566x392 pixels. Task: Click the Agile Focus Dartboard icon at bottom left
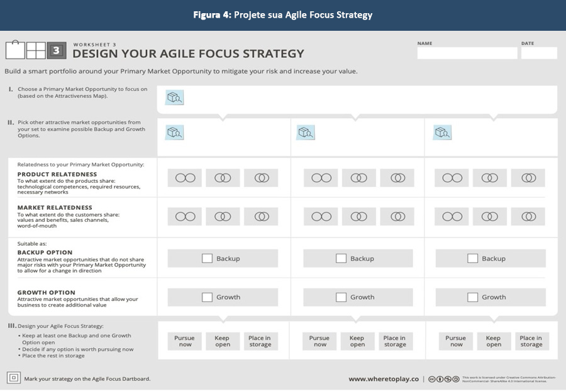[13, 378]
